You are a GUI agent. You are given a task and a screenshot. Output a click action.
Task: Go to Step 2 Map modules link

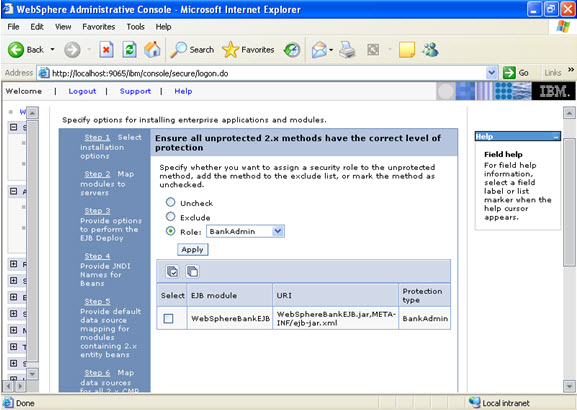(97, 174)
